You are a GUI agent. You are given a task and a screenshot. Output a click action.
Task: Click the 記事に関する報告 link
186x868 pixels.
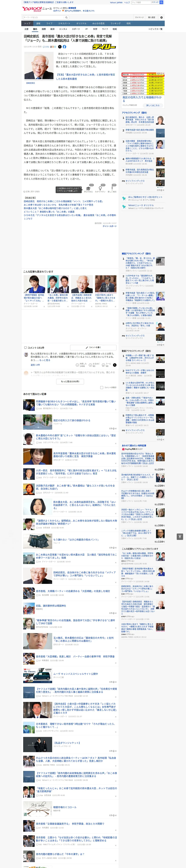[x=32, y=191]
